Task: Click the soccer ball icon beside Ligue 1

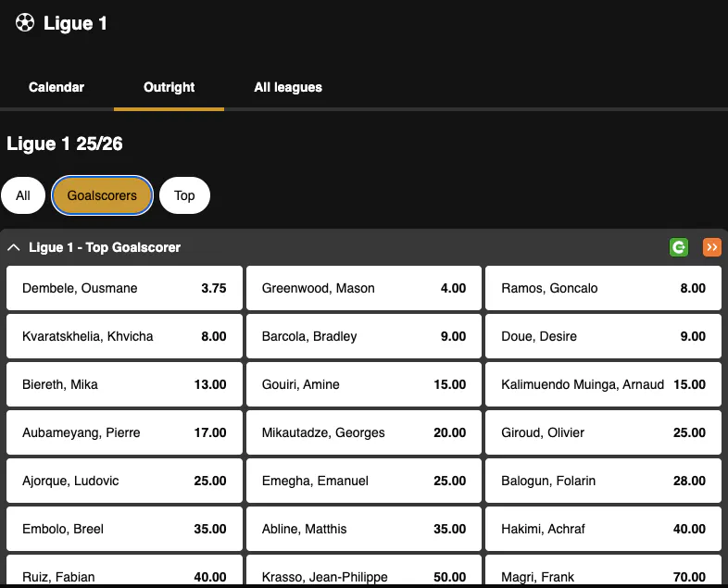Action: pos(25,23)
